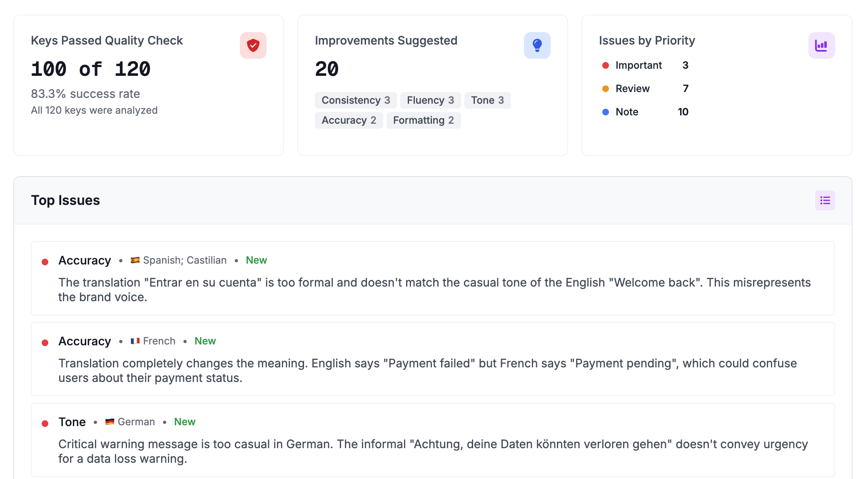Select the Note priority row
Screen dimensions: 868x479
645,112
